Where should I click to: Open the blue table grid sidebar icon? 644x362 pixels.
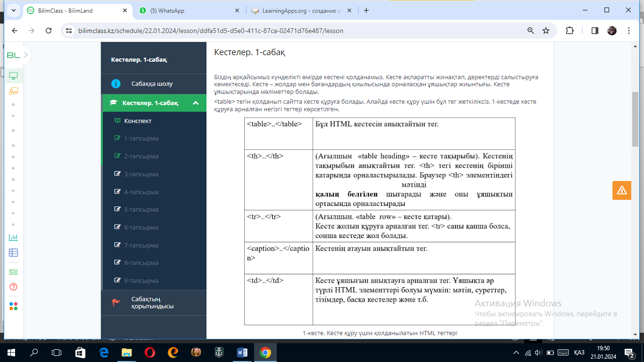(13, 253)
